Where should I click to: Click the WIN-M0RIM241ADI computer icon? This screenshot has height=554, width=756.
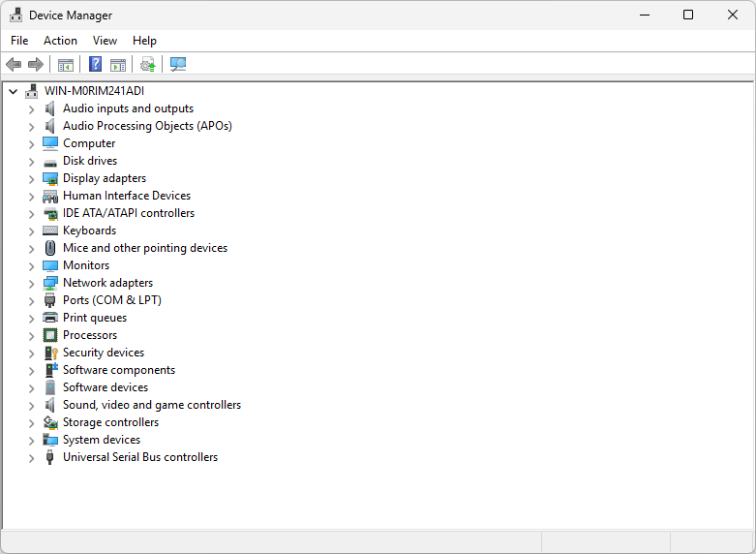tap(32, 91)
